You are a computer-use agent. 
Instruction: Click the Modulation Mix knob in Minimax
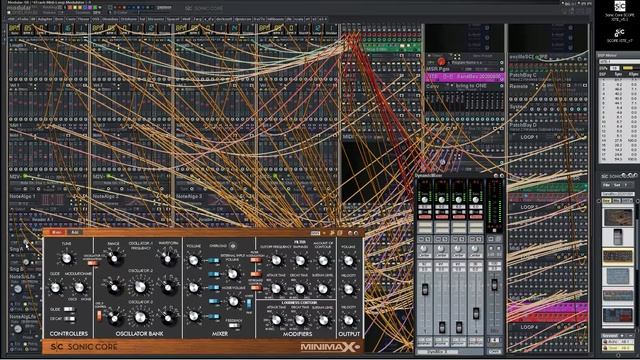(x=79, y=288)
